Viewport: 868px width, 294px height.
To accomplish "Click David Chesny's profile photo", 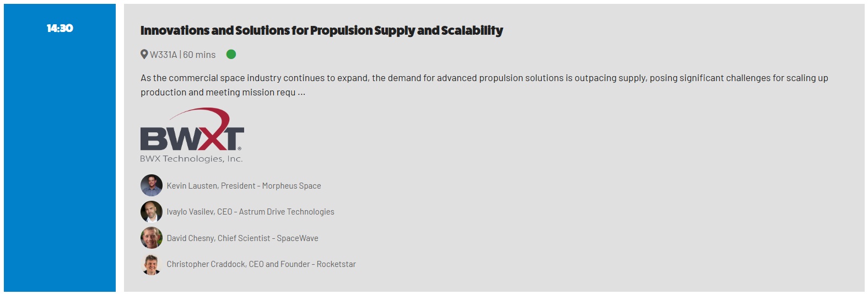I will 152,238.
